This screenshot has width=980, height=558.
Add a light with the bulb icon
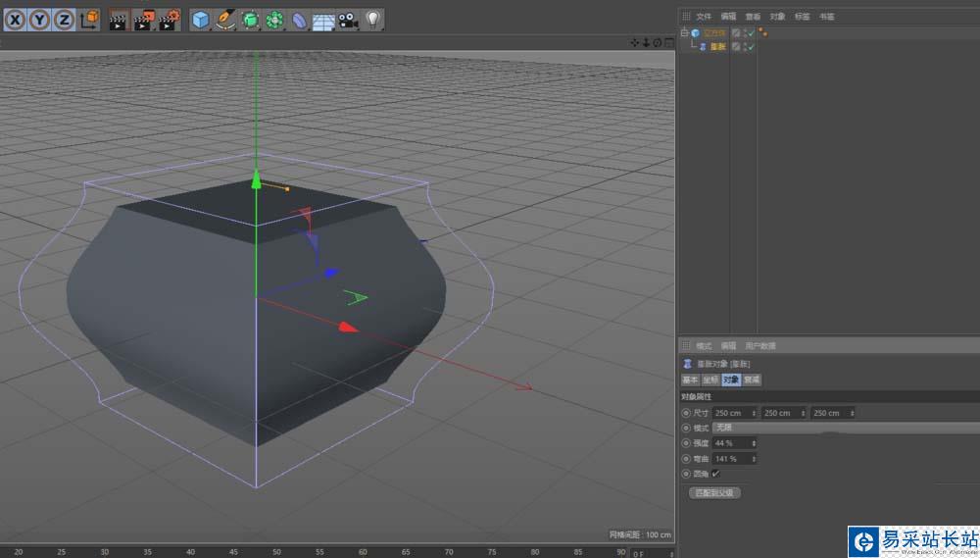pos(373,19)
